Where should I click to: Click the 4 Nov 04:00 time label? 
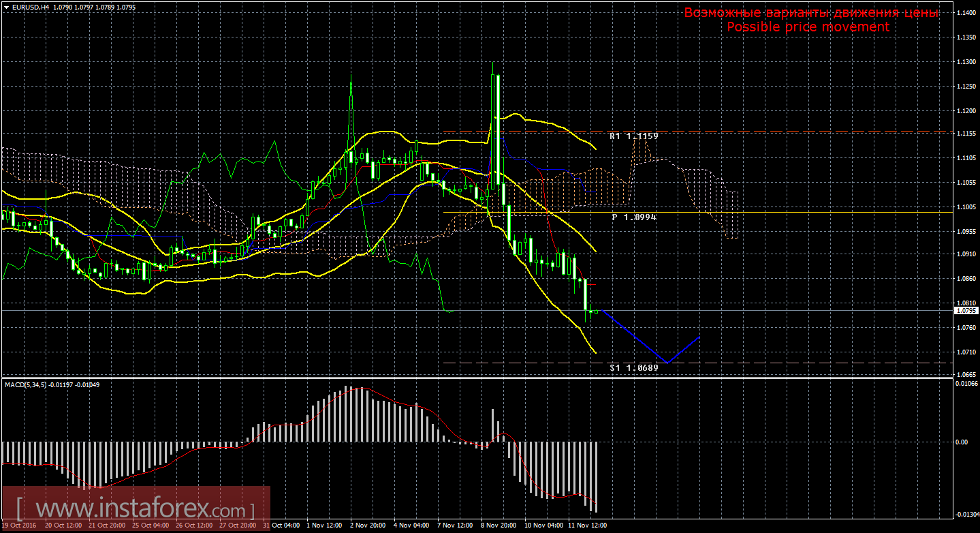click(411, 526)
